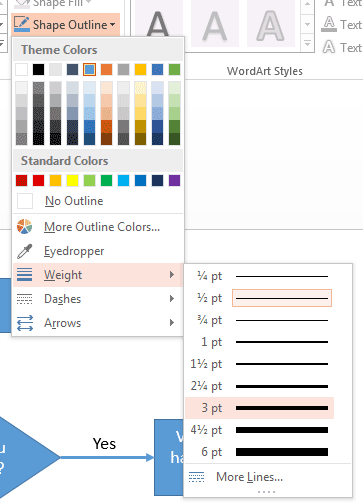Expand the Dashes submenu arrow
This screenshot has width=363, height=504.
172,299
